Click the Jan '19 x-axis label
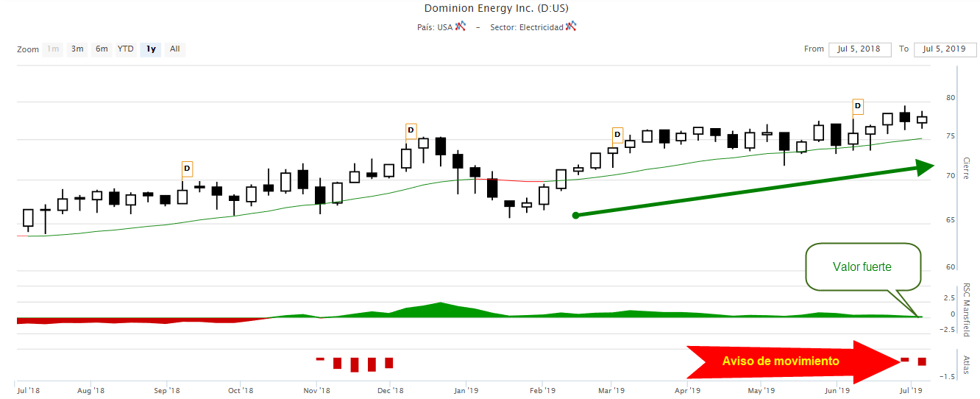 (466, 390)
